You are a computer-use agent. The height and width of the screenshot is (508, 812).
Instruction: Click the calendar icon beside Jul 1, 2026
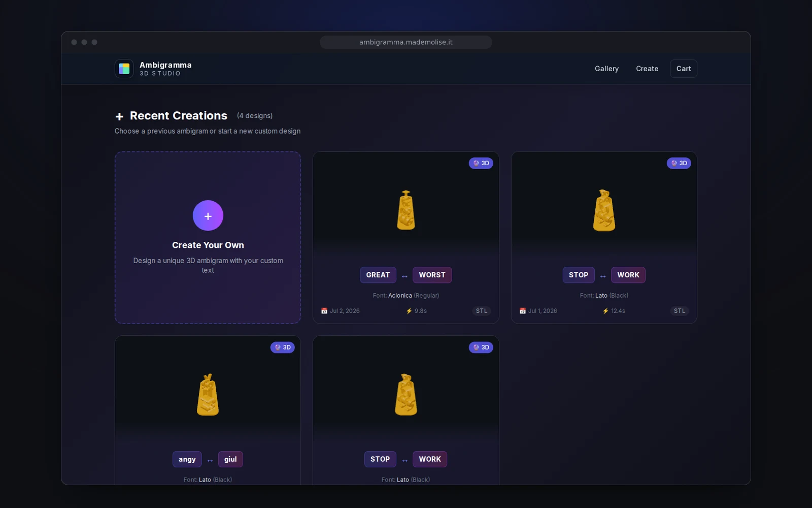[x=523, y=311]
